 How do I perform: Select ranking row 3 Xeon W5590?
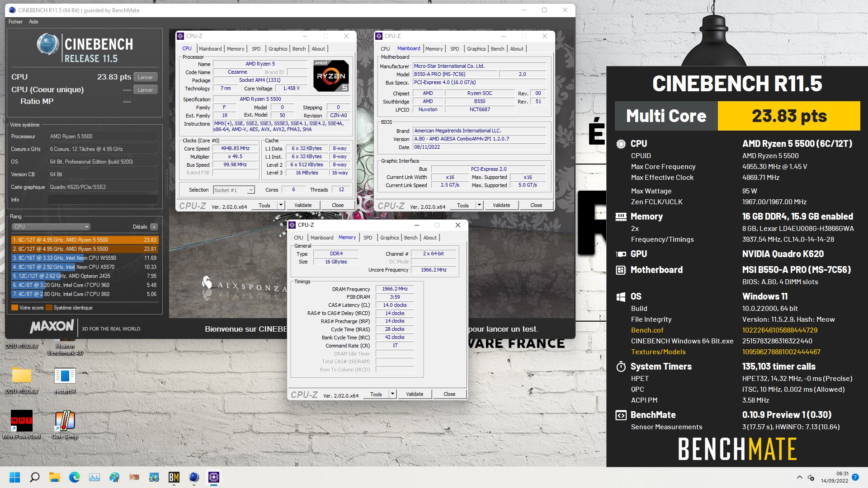coord(85,258)
